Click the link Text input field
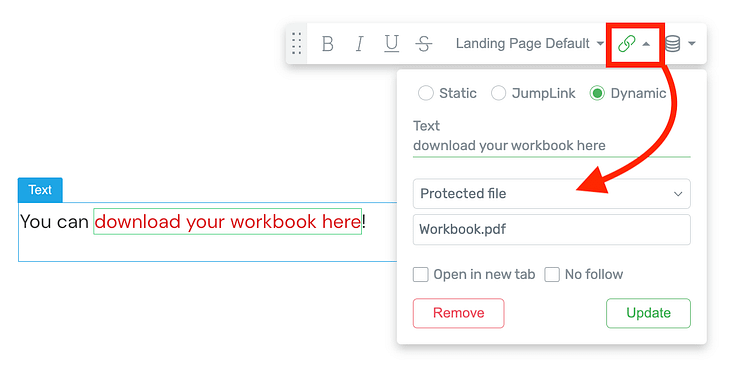The image size is (732, 368). 551,146
